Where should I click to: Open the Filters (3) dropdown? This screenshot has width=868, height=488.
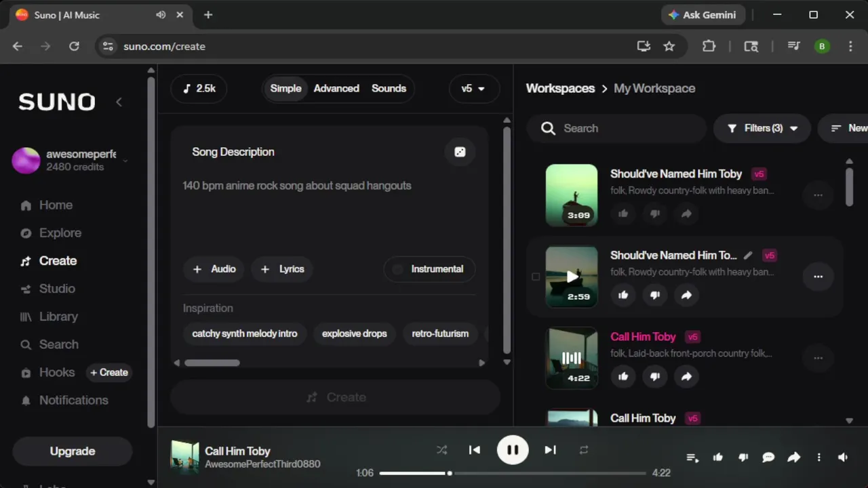click(x=762, y=128)
